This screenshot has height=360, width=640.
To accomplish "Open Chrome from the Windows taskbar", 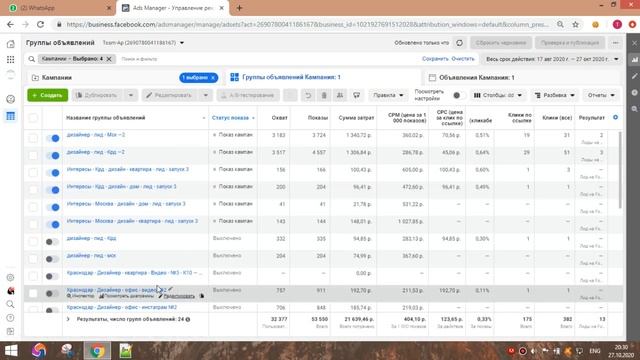I will click(x=97, y=351).
